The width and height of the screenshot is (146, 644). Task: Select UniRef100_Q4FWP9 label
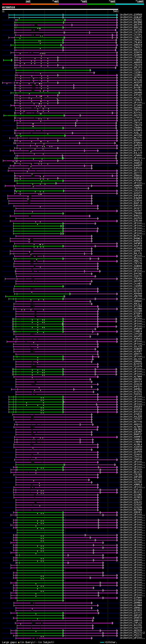(131, 243)
